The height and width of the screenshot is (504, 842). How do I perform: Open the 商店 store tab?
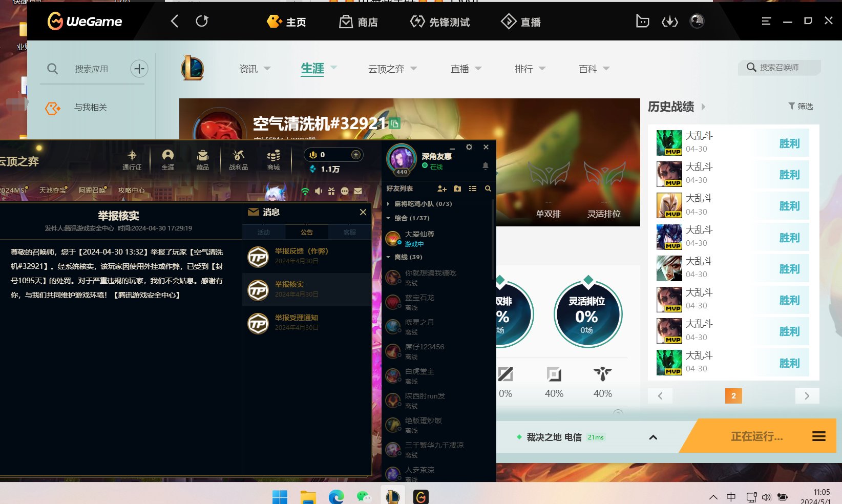(359, 22)
